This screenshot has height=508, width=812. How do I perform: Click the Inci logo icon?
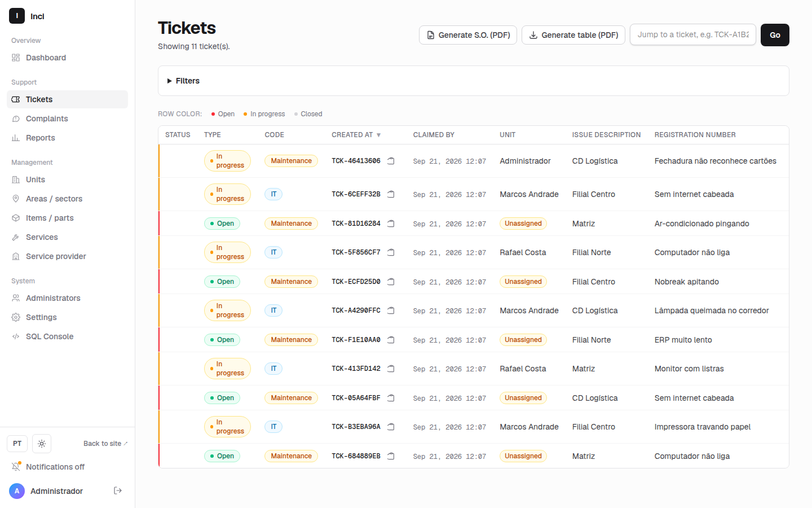[17, 16]
